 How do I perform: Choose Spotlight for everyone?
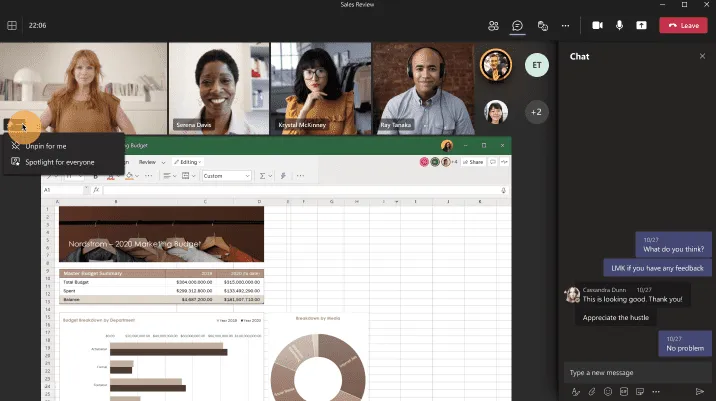[59, 161]
